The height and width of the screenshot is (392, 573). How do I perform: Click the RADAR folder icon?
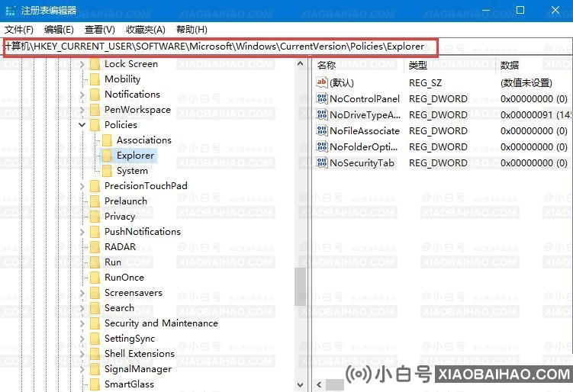click(95, 247)
